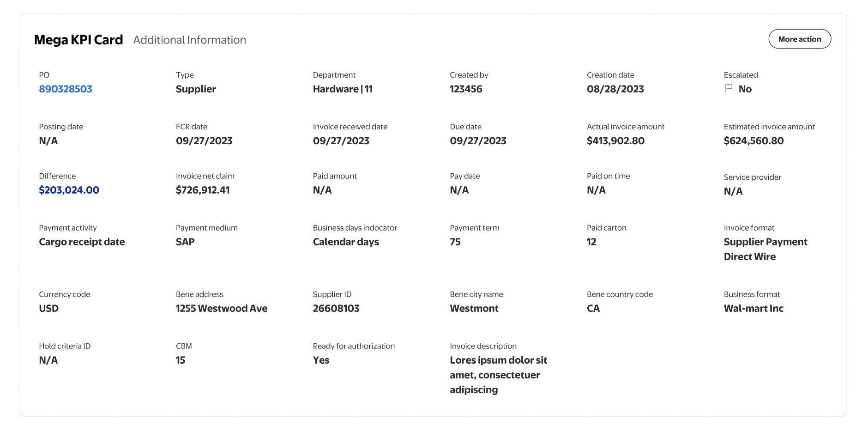Screen dimensions: 868x439
Task: Select the Department value Hardware | 11
Action: pyautogui.click(x=342, y=89)
